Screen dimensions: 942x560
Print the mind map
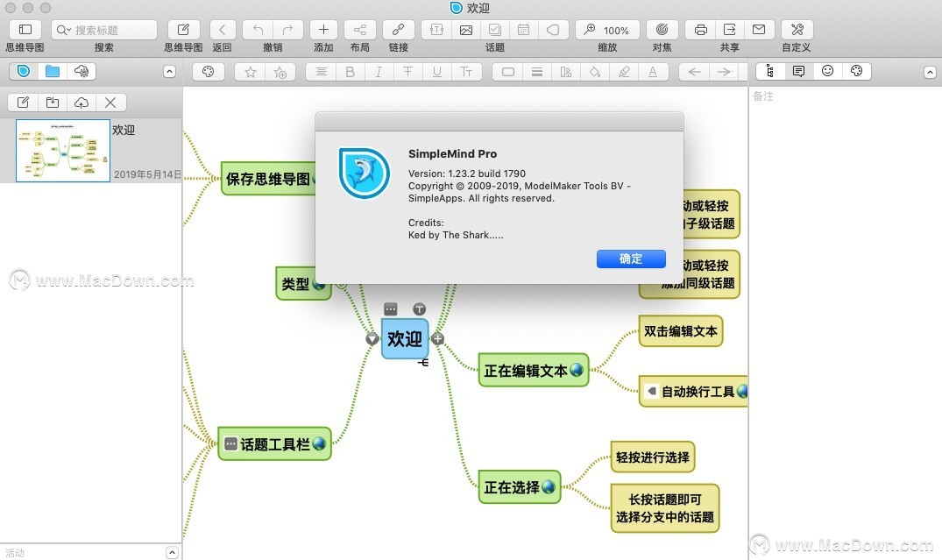[700, 30]
